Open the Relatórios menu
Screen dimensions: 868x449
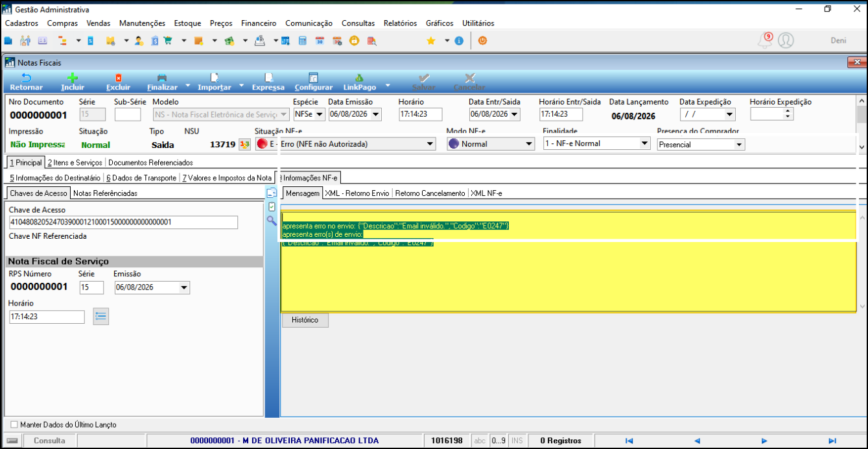pos(400,23)
